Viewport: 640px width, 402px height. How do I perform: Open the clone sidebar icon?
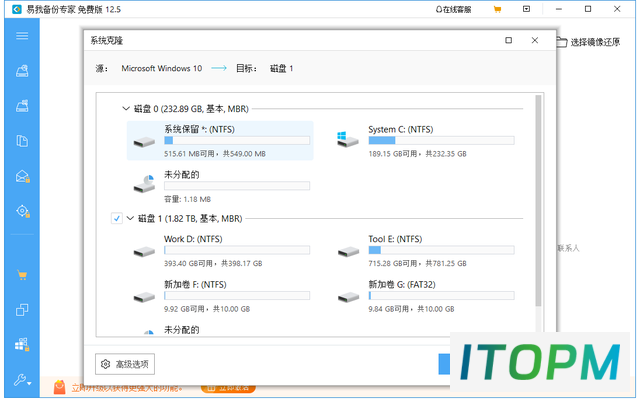tap(22, 310)
